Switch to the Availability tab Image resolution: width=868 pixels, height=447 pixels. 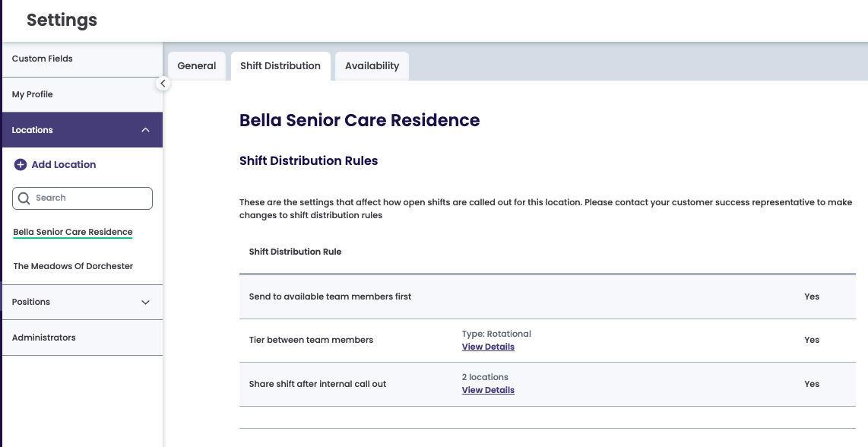click(x=372, y=66)
